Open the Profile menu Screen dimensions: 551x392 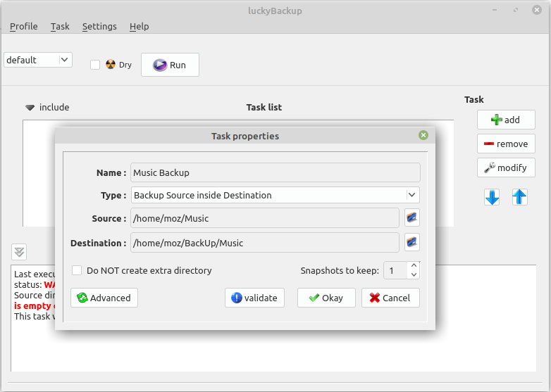click(x=23, y=26)
